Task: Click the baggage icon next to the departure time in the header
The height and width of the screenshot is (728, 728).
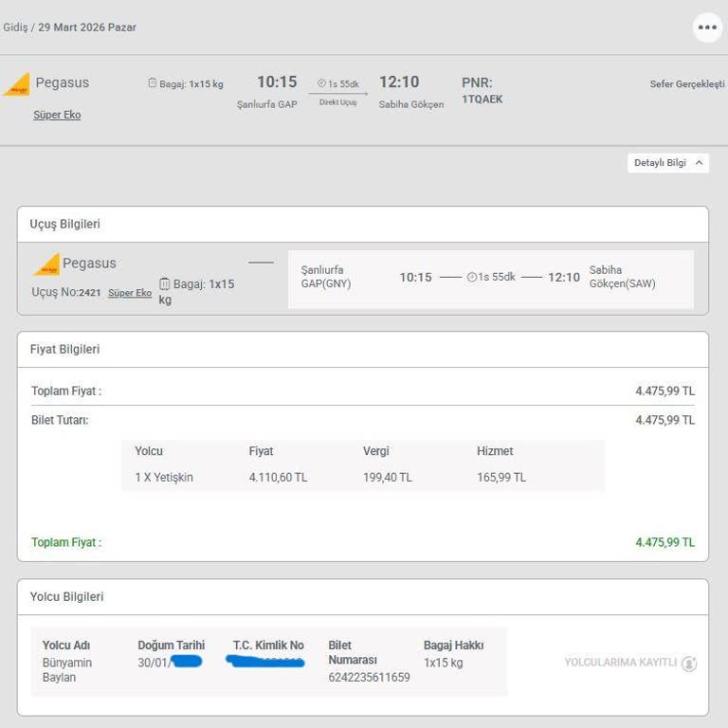Action: tap(152, 83)
